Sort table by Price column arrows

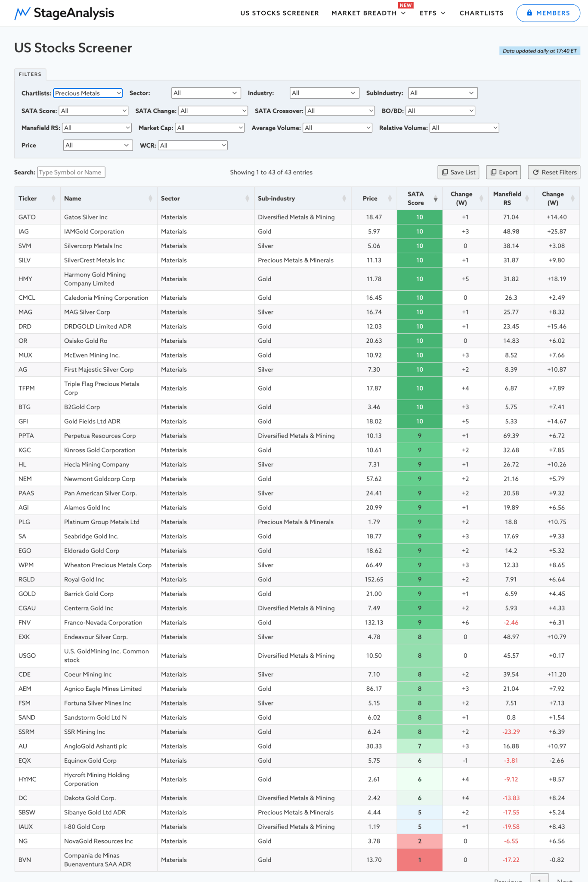(x=390, y=199)
